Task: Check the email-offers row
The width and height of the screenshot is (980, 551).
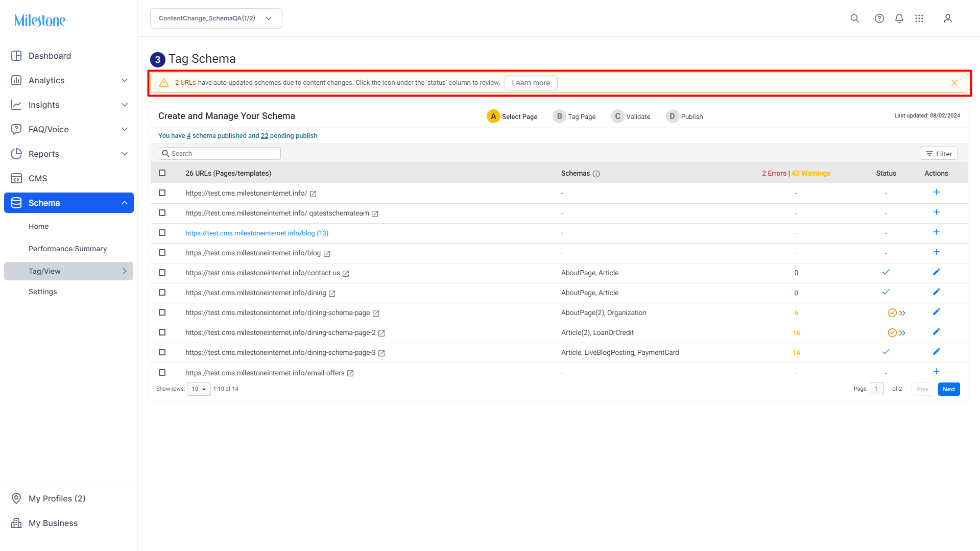Action: (x=162, y=373)
